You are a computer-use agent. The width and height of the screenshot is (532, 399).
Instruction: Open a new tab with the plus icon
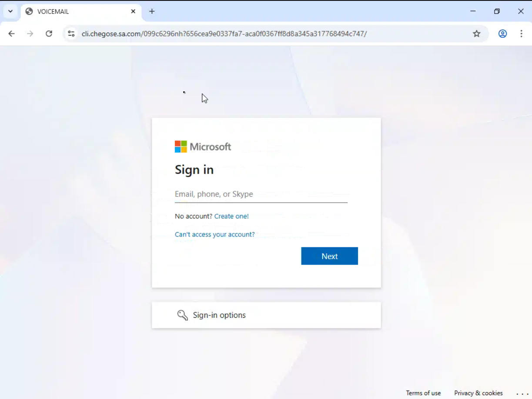tap(152, 11)
